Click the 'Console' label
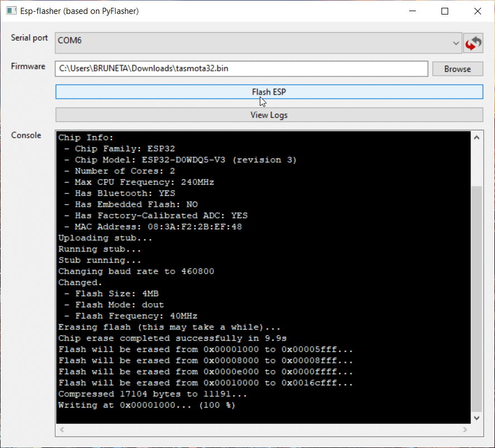The height and width of the screenshot is (448, 495). tap(26, 135)
